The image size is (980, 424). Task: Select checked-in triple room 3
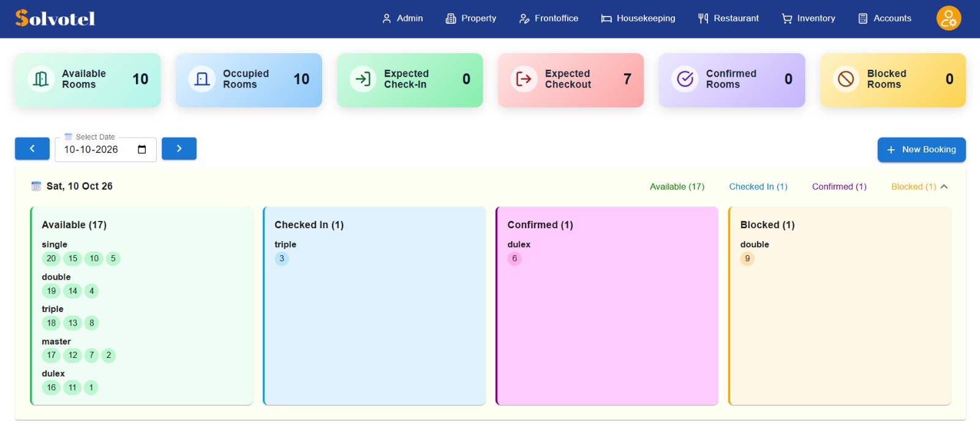click(282, 259)
